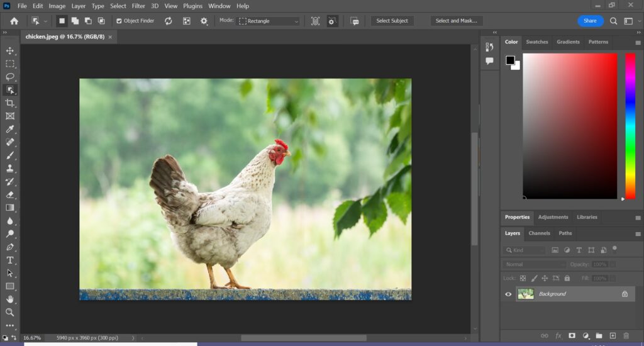644x346 pixels.
Task: Switch to the Channels tab
Action: tap(539, 233)
